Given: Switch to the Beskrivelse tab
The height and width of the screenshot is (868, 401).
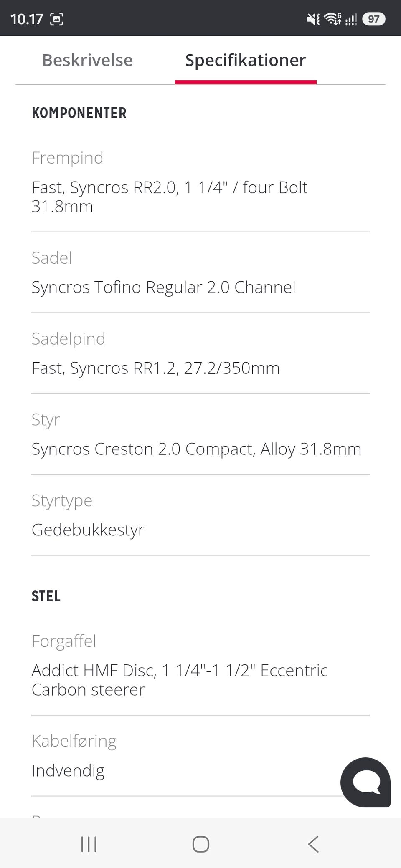Looking at the screenshot, I should (x=87, y=60).
